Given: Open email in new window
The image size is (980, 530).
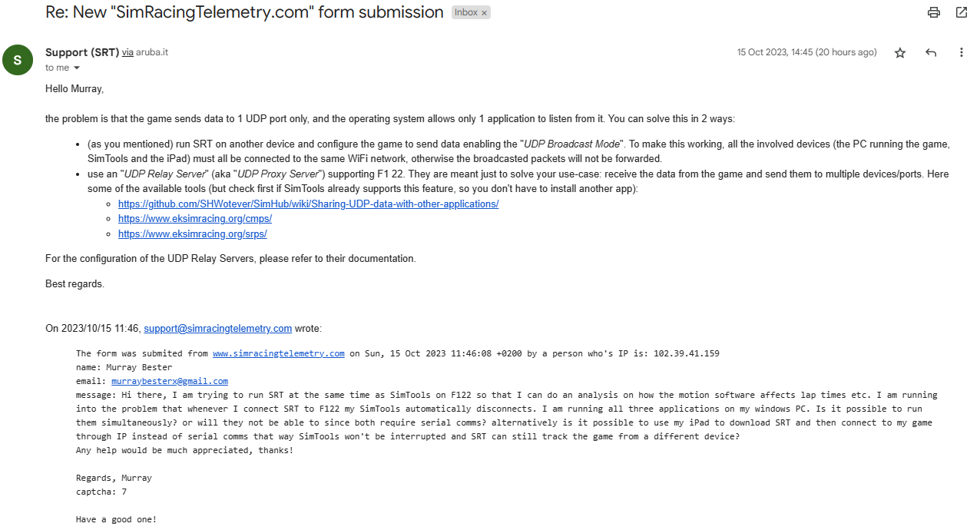Looking at the screenshot, I should click(962, 12).
